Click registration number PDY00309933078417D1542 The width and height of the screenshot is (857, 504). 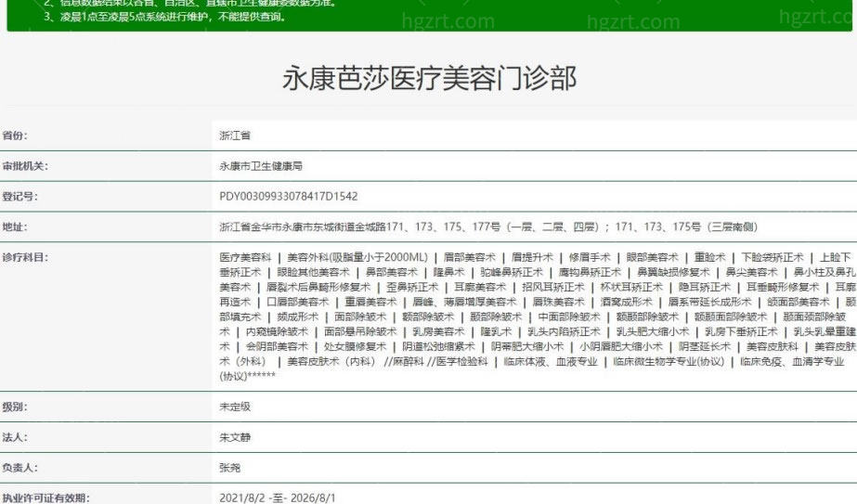click(289, 197)
